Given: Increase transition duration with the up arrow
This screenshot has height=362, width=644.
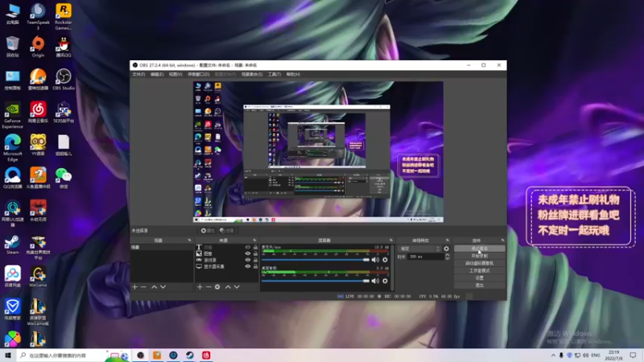Looking at the screenshot, I should click(448, 255).
